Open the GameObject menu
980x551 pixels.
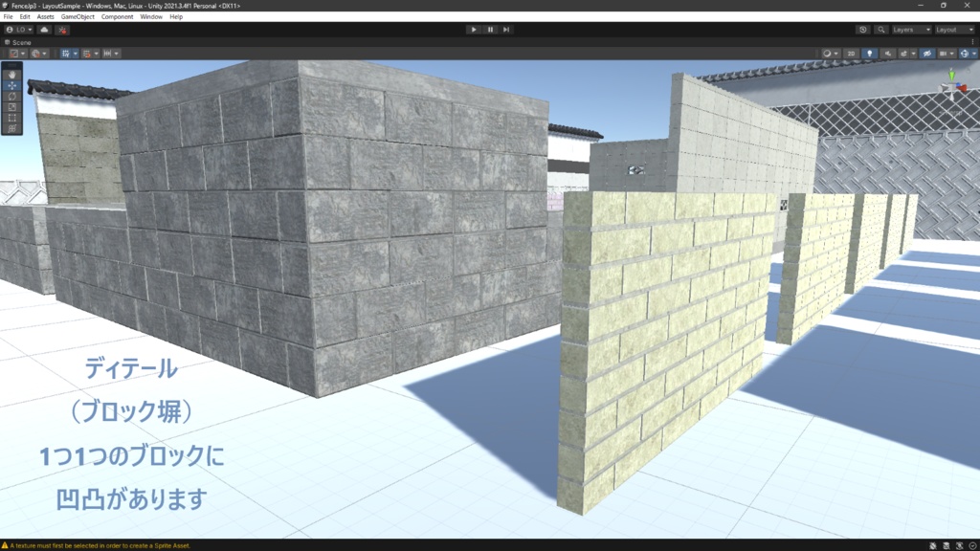pos(78,17)
